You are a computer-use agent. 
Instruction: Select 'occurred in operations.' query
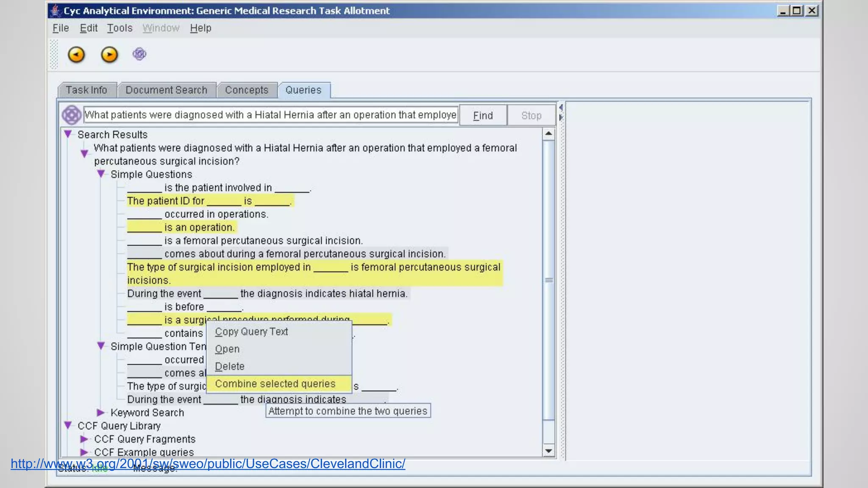(x=198, y=214)
